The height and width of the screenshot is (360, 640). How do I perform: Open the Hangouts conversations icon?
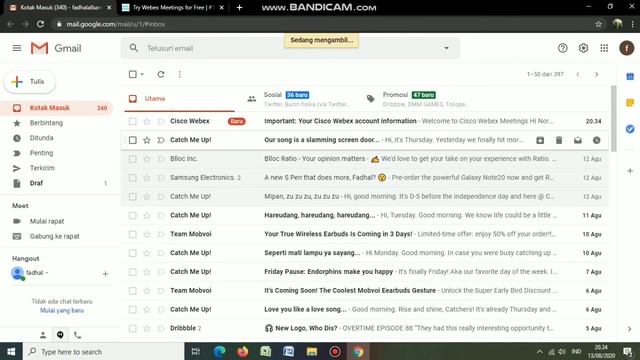60,335
